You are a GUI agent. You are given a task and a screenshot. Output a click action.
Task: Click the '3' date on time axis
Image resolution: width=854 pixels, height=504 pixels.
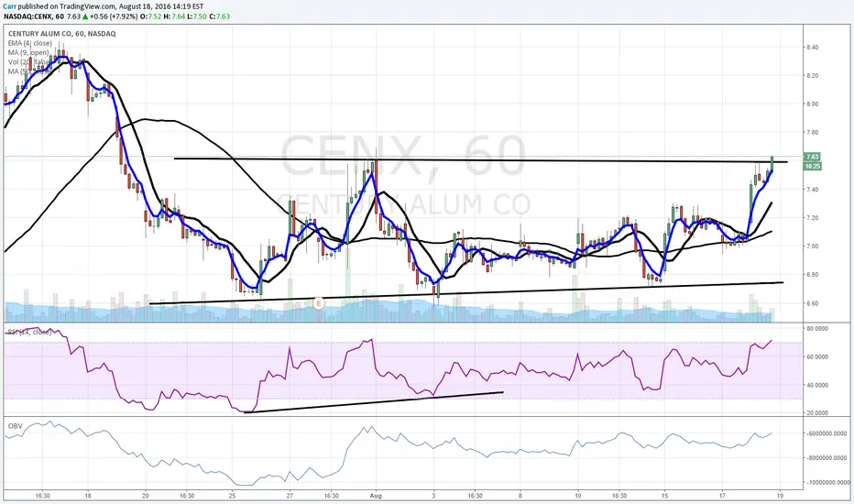[x=433, y=496]
